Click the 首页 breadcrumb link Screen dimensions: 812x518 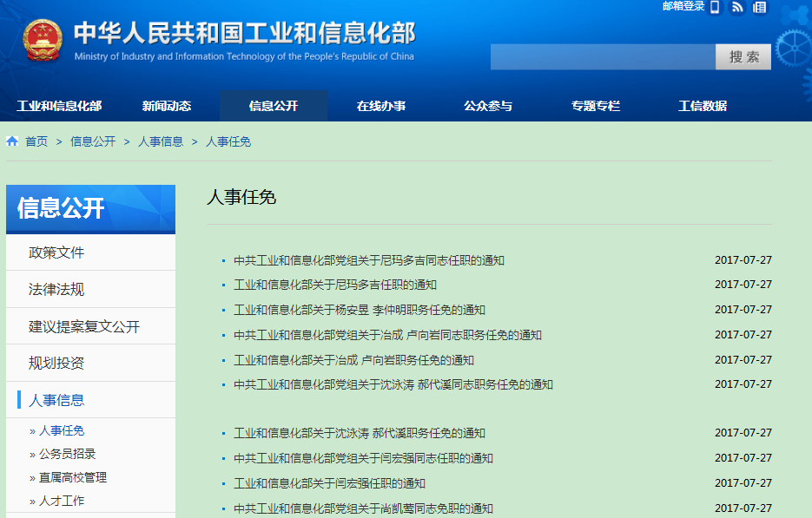pyautogui.click(x=36, y=141)
